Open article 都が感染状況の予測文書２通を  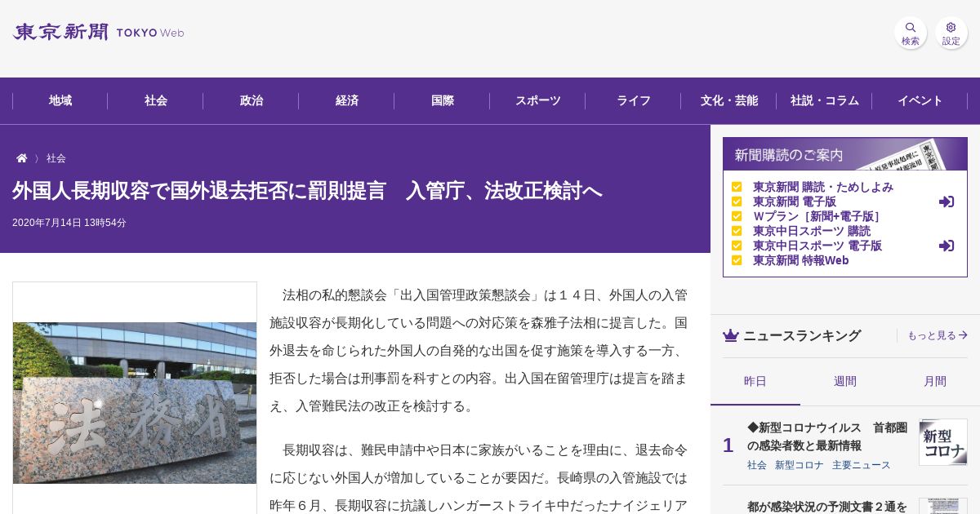(827, 506)
